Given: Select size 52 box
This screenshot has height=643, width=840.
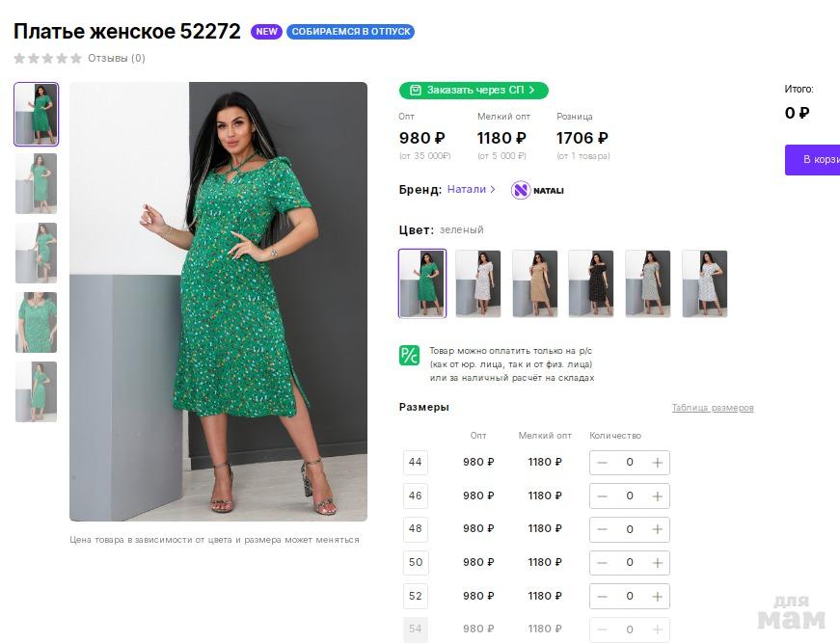Looking at the screenshot, I should [x=416, y=596].
